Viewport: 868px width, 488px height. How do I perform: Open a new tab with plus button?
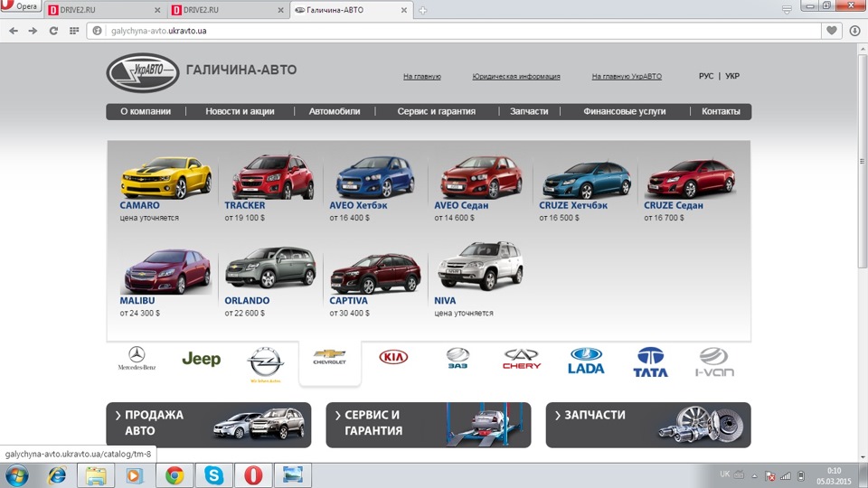[x=423, y=10]
